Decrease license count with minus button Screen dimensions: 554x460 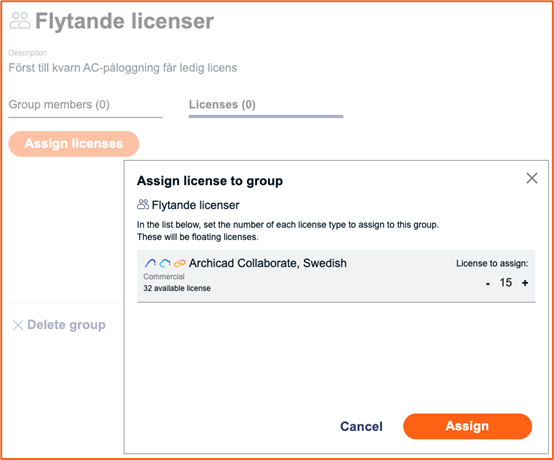[488, 283]
